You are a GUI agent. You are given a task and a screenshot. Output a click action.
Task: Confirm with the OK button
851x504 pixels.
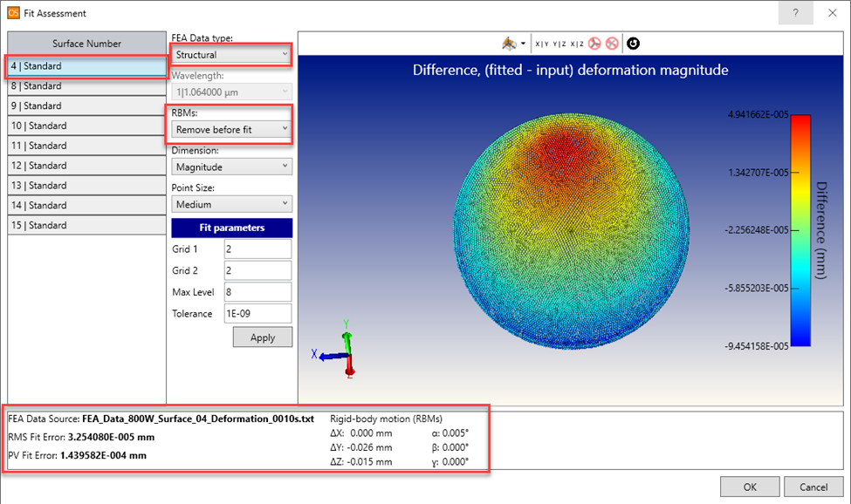coord(749,487)
